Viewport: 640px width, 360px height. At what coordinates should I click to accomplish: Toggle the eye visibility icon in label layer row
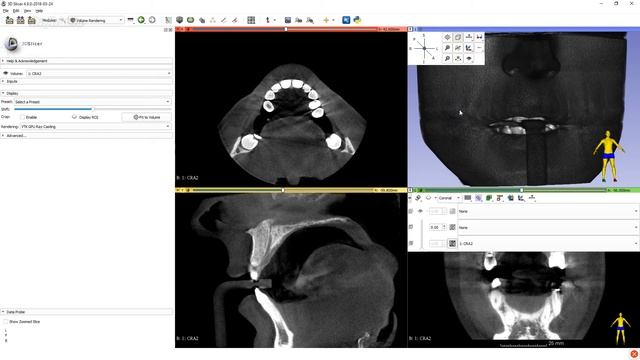pyautogui.click(x=420, y=211)
